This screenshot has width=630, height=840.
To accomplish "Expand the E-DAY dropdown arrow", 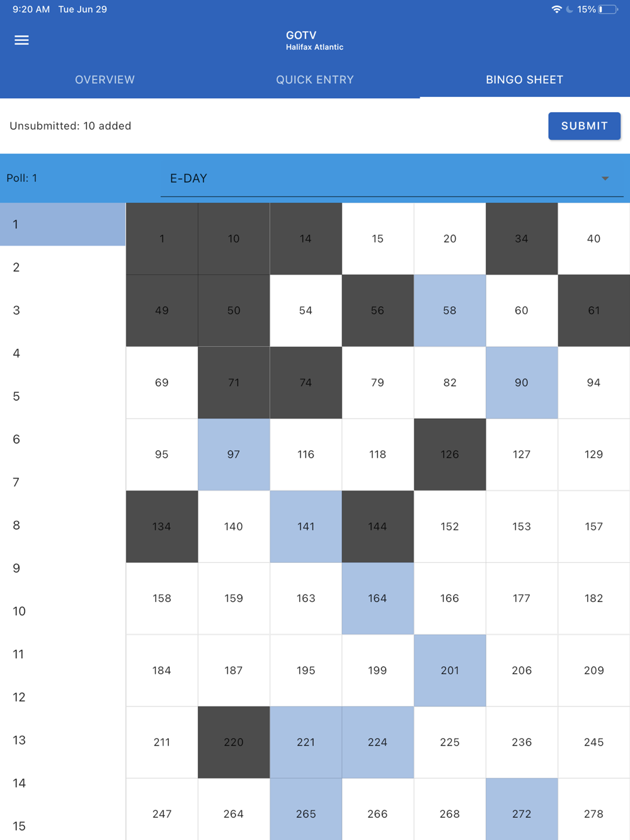I will point(605,178).
